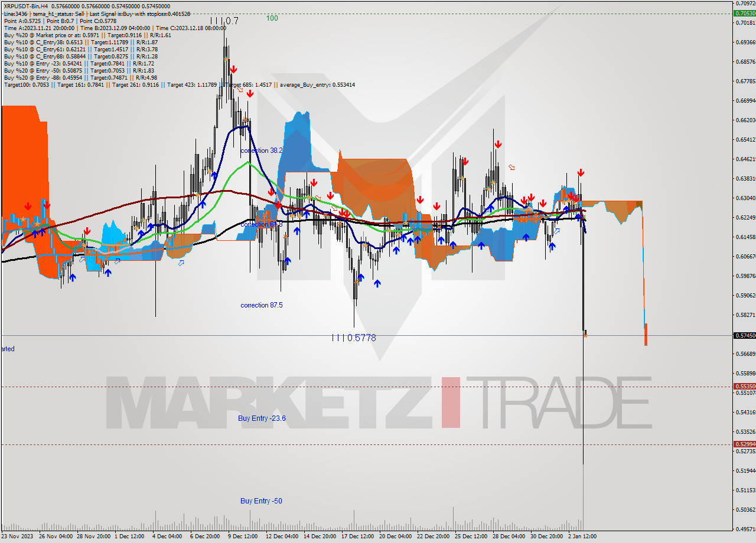This screenshot has height=543, width=756.
Task: Click the 23 Nov 2023 date label
Action: tap(18, 537)
